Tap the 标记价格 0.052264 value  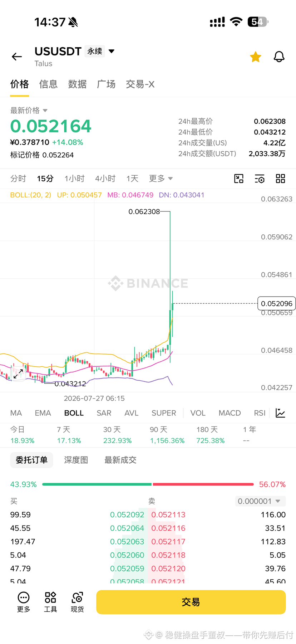[42, 155]
